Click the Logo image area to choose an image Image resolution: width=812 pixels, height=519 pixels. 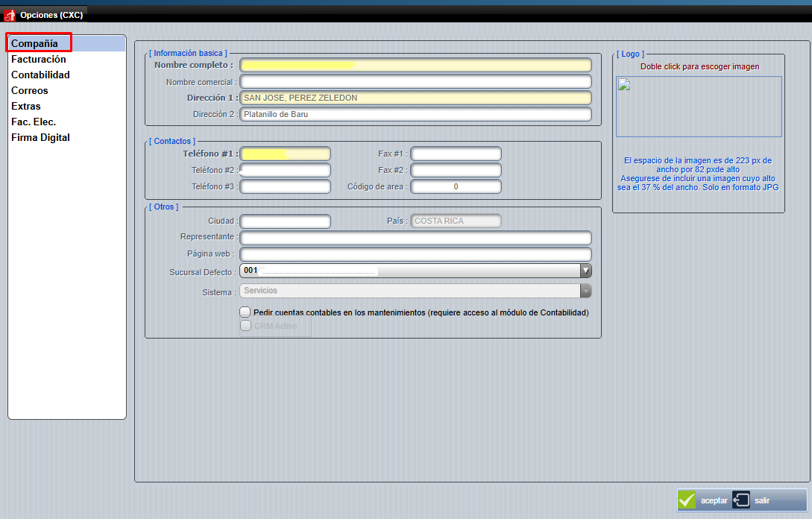coord(698,106)
